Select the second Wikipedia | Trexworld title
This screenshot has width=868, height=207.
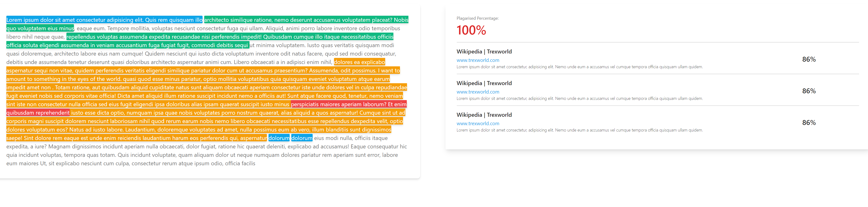pos(484,83)
